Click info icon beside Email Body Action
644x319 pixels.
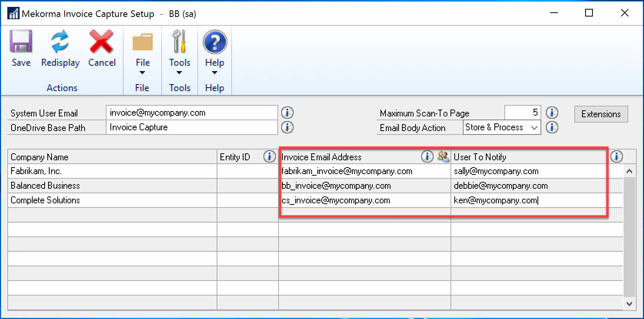tap(552, 127)
